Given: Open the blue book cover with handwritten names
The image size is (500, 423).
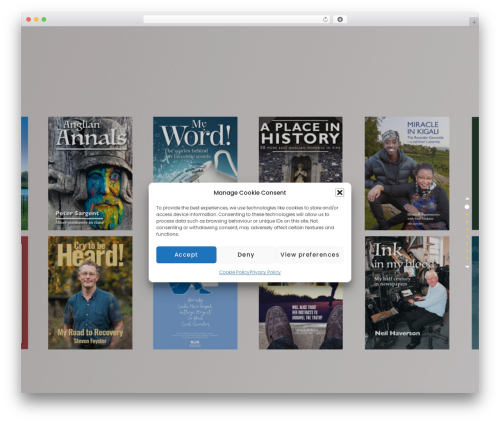Looking at the screenshot, I should pyautogui.click(x=195, y=316).
